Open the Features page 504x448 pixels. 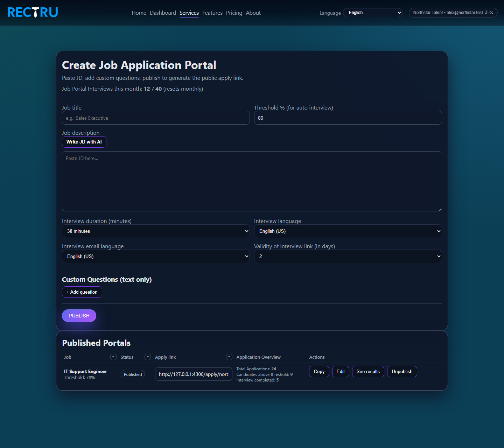(212, 13)
